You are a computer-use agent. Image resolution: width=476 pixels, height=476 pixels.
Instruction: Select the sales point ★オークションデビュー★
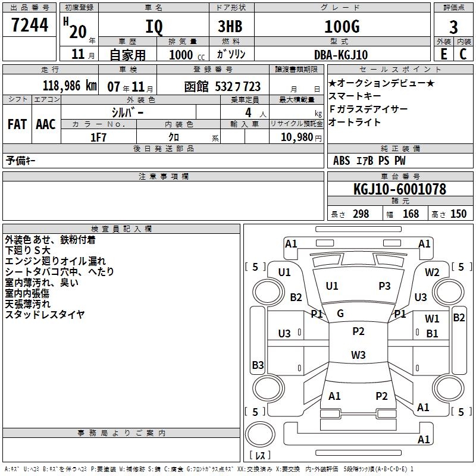click(x=381, y=83)
